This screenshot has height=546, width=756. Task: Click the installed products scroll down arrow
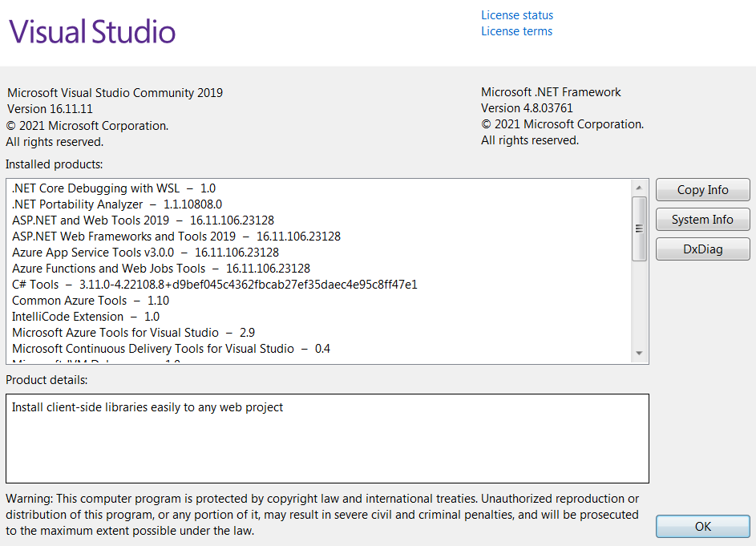click(639, 354)
